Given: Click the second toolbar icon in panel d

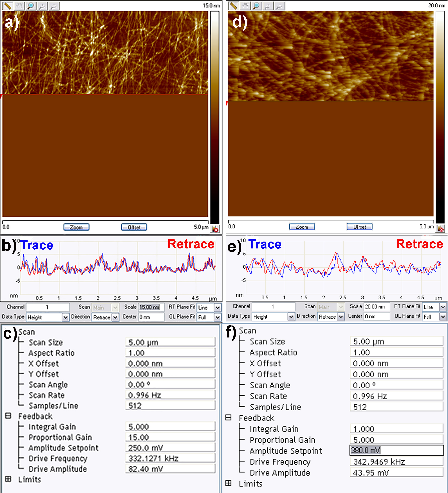Looking at the screenshot, I should (x=245, y=6).
